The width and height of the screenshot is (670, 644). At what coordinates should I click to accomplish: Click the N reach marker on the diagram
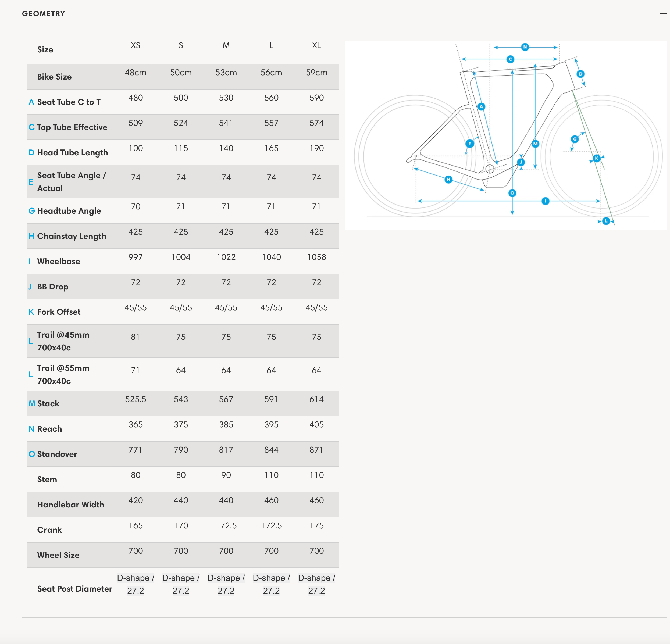pos(525,47)
